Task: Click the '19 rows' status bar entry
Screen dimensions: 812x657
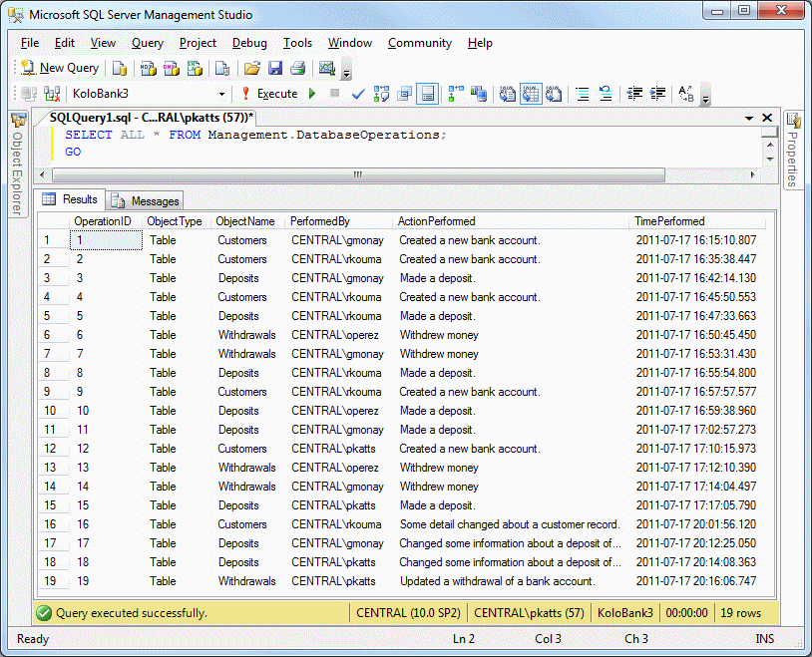Action: tap(740, 613)
